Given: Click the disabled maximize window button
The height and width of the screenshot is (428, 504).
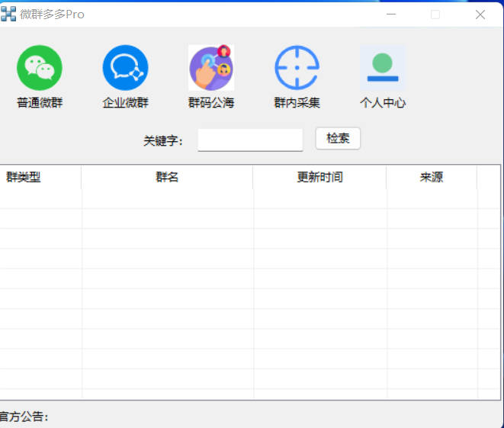Looking at the screenshot, I should [x=435, y=14].
